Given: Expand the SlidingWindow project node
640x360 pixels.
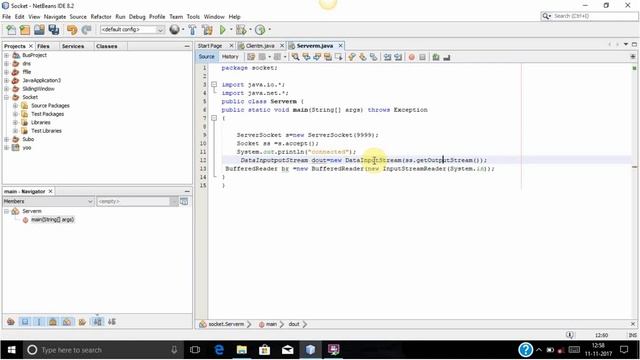Looking at the screenshot, I should click(x=7, y=89).
